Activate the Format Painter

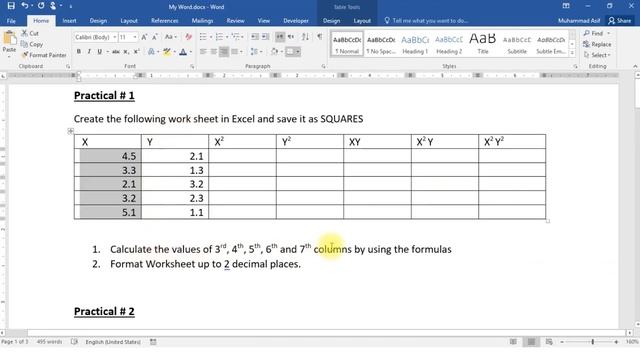coord(44,55)
